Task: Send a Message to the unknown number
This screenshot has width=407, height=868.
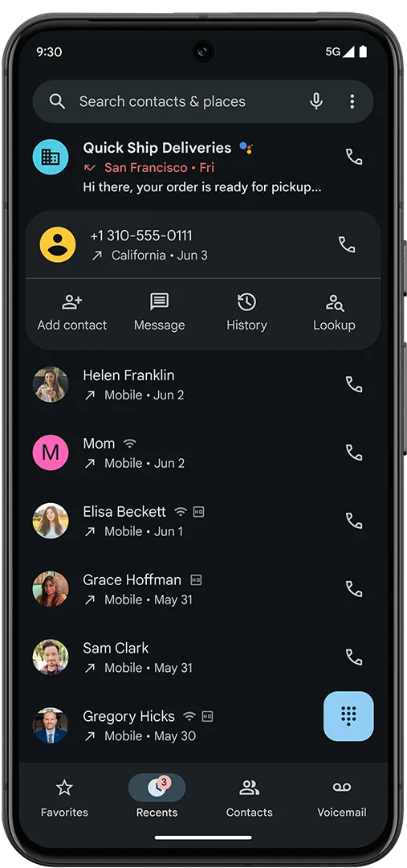Action: tap(159, 313)
